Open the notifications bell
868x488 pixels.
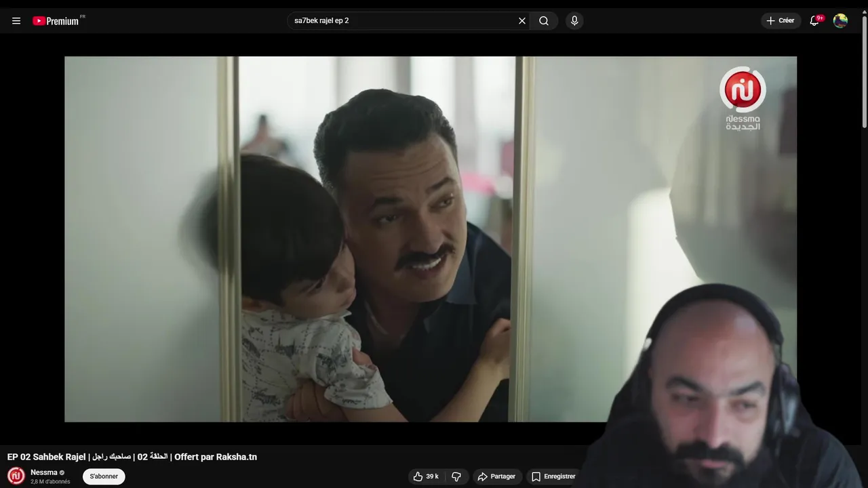click(x=814, y=21)
